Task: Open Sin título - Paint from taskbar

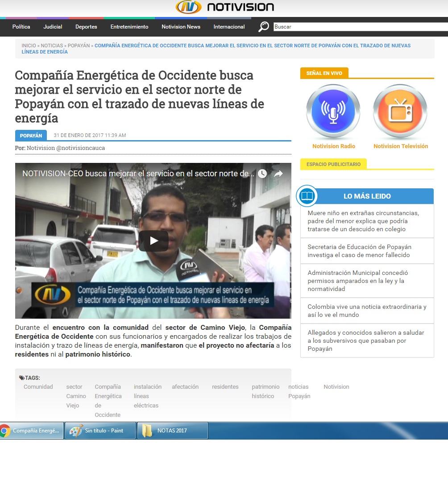Action: (100, 431)
